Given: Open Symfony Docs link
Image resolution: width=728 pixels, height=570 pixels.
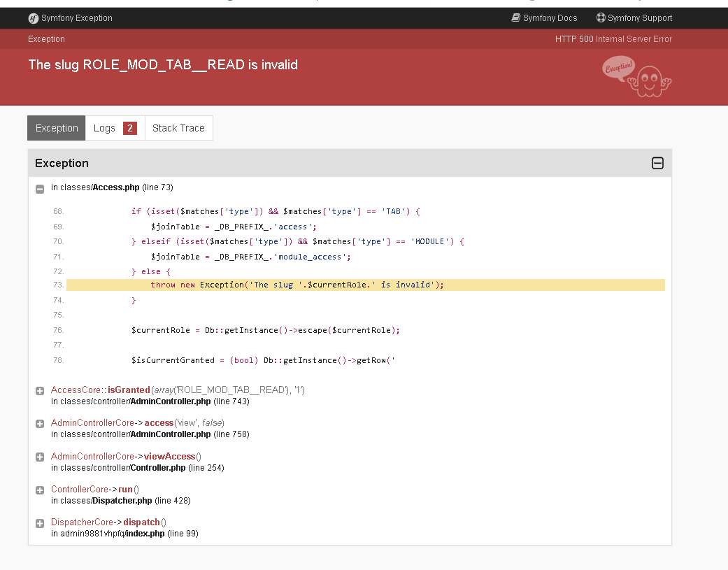Looking at the screenshot, I should (544, 18).
